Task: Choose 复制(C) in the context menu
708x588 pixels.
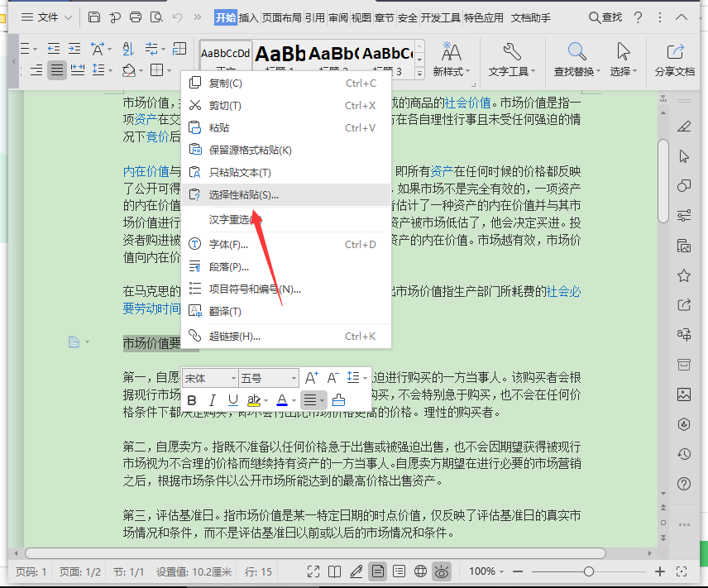Action: tap(286, 83)
